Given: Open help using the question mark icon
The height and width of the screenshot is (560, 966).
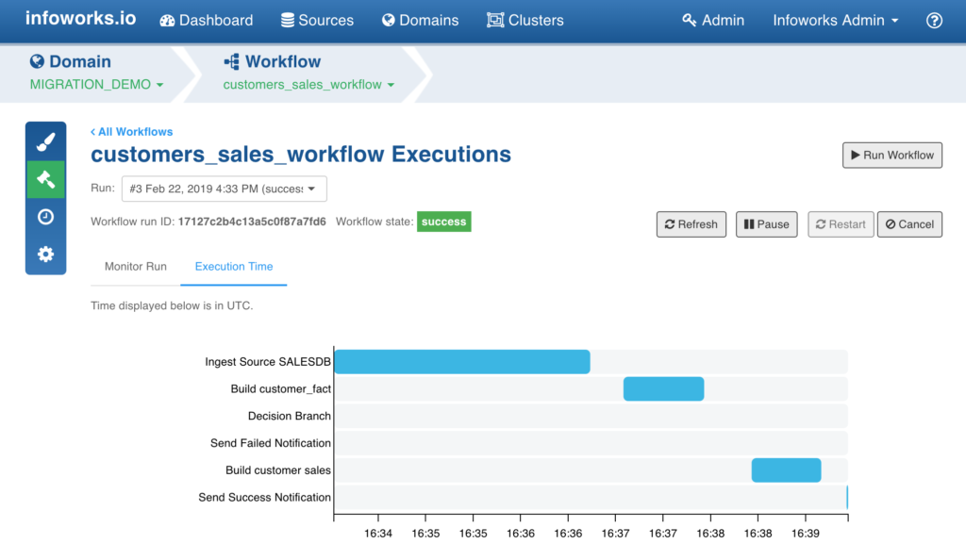Looking at the screenshot, I should click(x=934, y=19).
